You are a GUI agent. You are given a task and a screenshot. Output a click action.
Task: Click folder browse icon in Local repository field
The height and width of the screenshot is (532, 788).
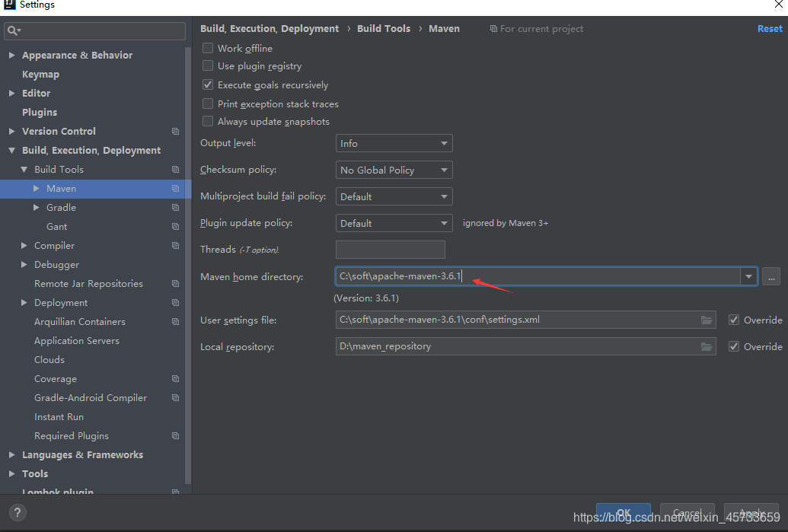point(706,346)
